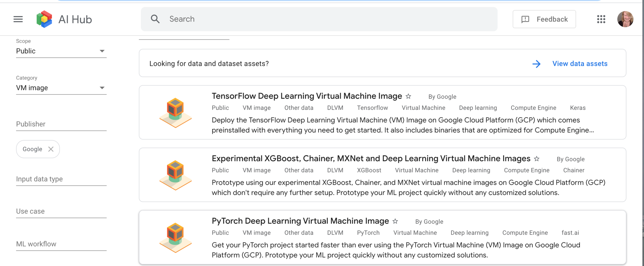Star the TensorFlow Deep Learning VM Image
The width and height of the screenshot is (644, 266).
pyautogui.click(x=408, y=96)
